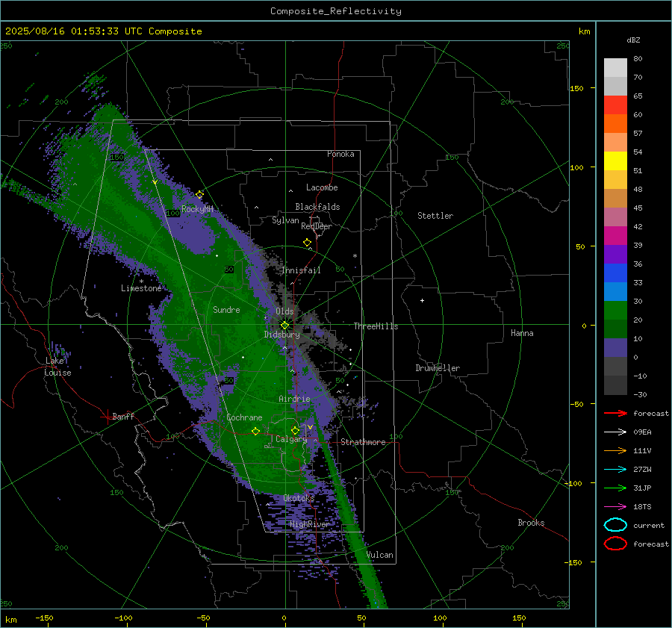Click the yellow diamond marker near Cochrane
This screenshot has width=672, height=628.
pyautogui.click(x=256, y=432)
